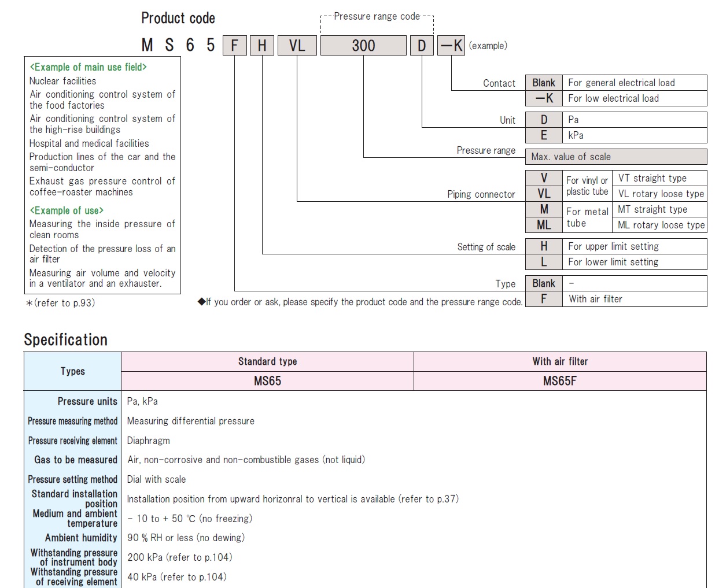This screenshot has width=719, height=588.
Task: Click the diamond bullet before the ordering note
Action: coord(201,302)
